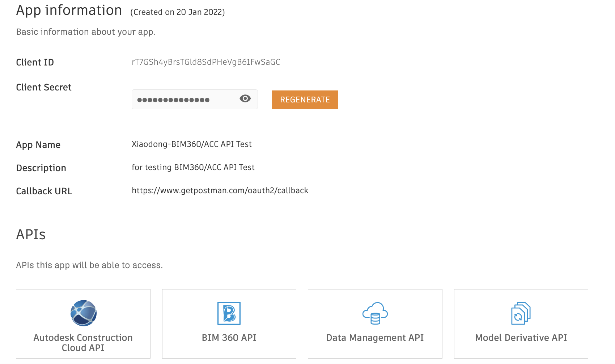Select the Autodesk Construction Cloud API globe icon

tap(84, 313)
